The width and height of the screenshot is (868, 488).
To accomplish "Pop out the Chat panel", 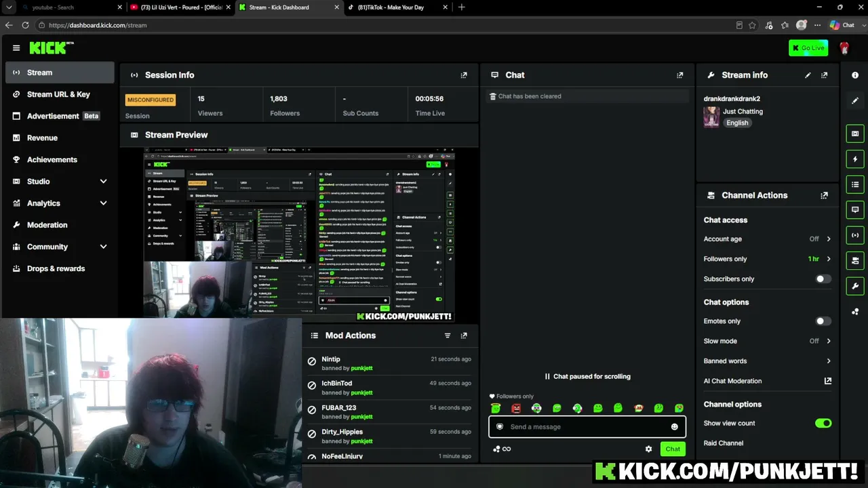I will 680,75.
